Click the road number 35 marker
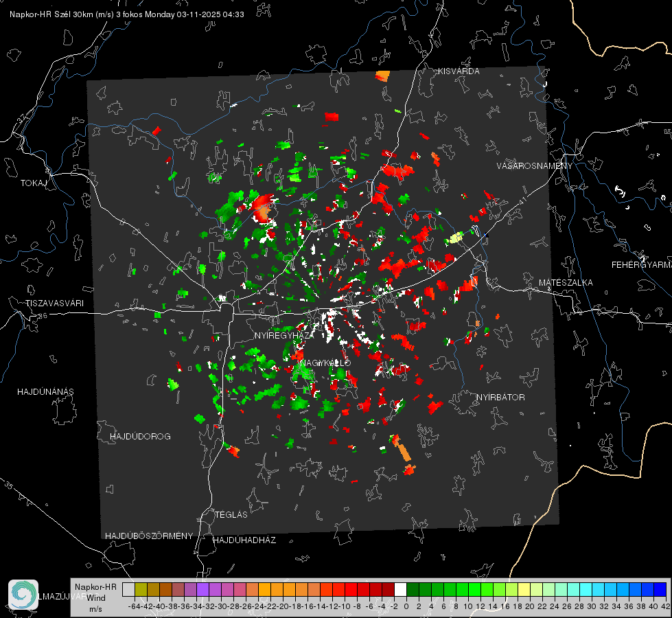Image resolution: width=672 pixels, height=618 pixels. coord(8,485)
